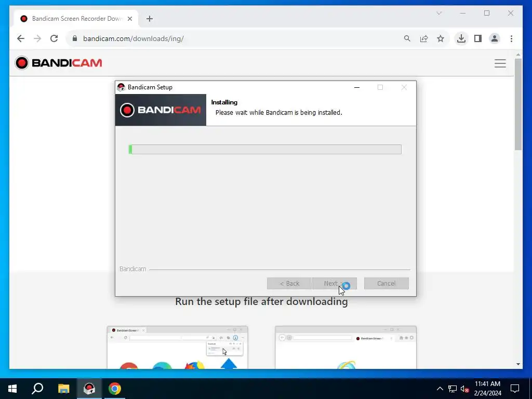
Task: Open the Chrome profile avatar
Action: 495,38
